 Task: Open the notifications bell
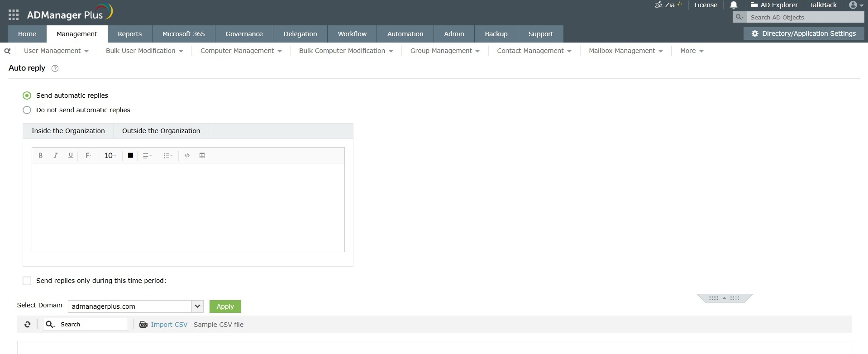(x=734, y=5)
